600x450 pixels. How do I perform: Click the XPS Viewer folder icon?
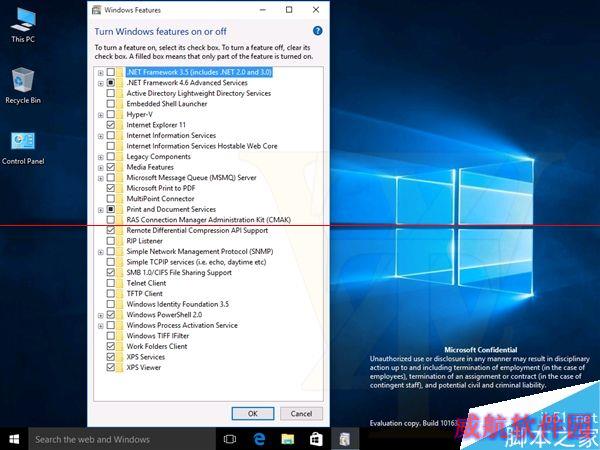pos(120,367)
